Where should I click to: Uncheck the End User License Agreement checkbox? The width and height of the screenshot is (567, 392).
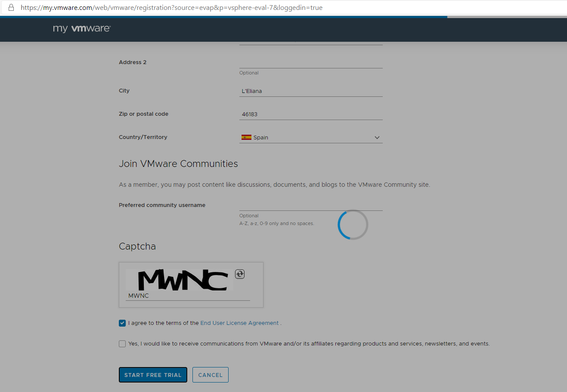click(x=122, y=323)
